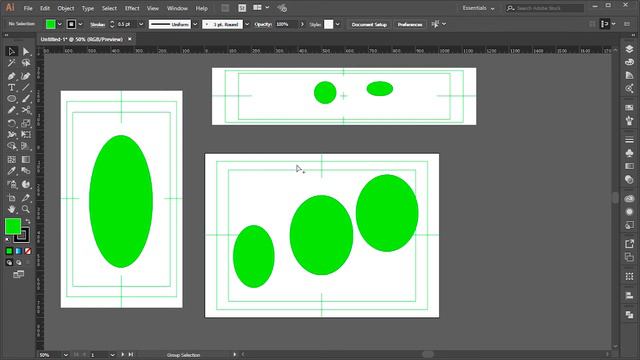Screen dimensions: 640x360
Task: Open the Align panel icon in right dock
Action: 629,296
